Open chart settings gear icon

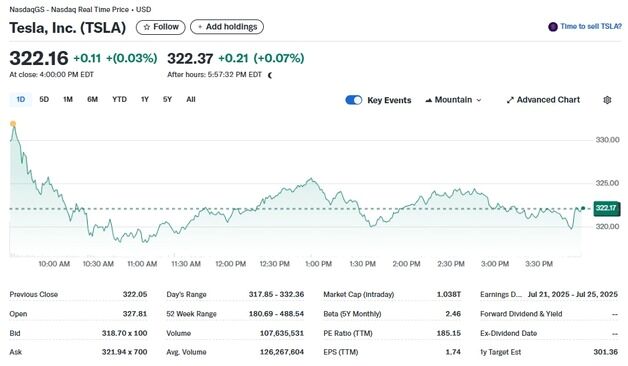607,100
